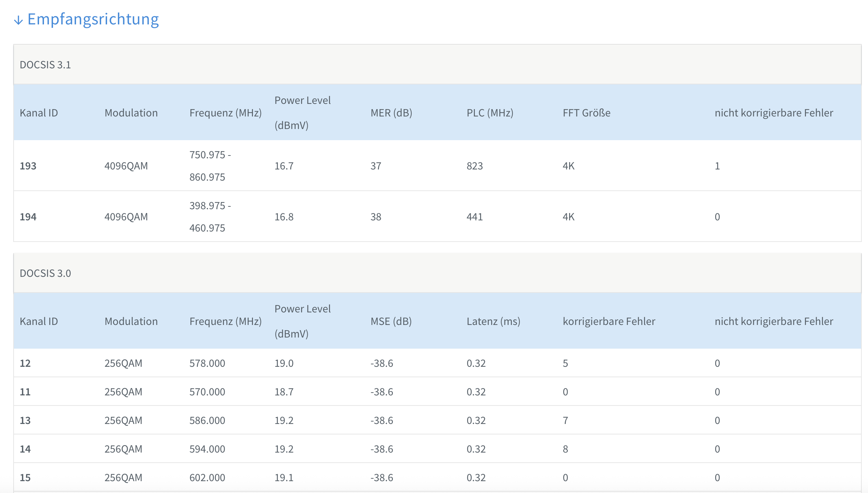Screen dimensions: 868x493
Task: Click the korrigierbare Fehler column header
Action: pyautogui.click(x=609, y=321)
